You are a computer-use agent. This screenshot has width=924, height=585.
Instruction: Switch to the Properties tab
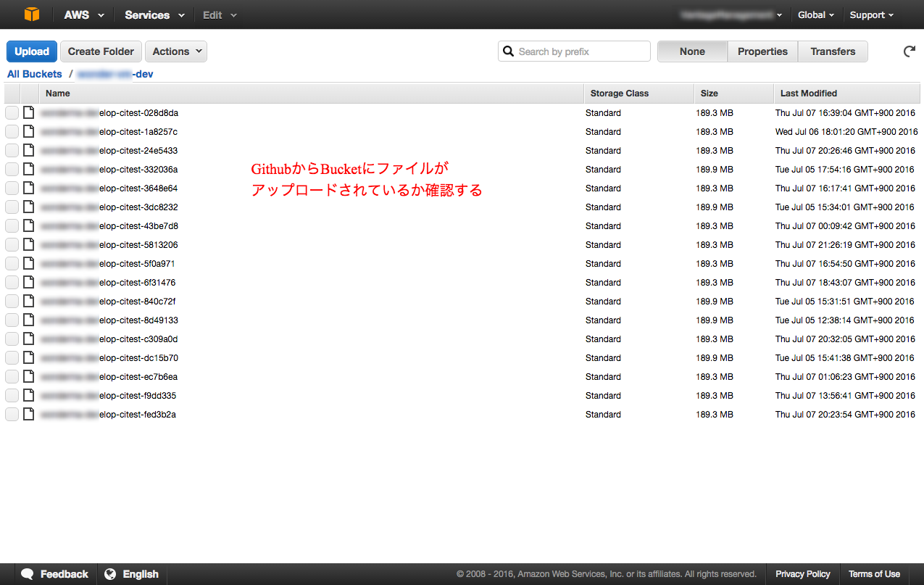click(762, 51)
